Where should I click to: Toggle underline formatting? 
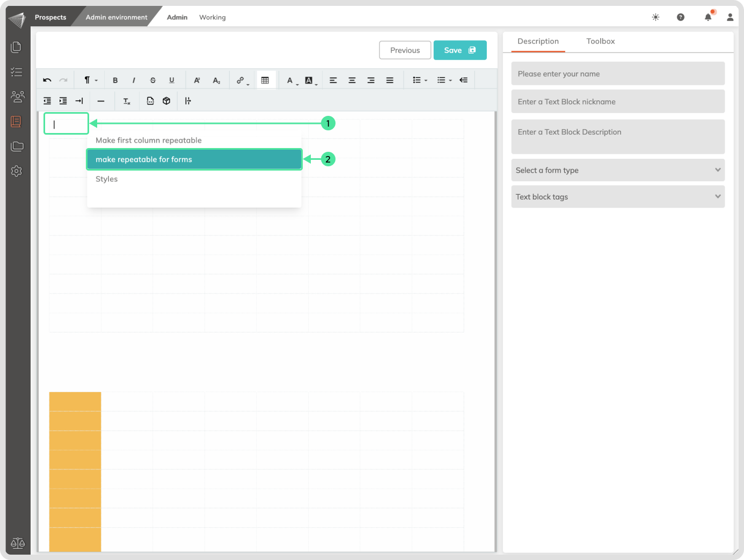[x=172, y=80]
